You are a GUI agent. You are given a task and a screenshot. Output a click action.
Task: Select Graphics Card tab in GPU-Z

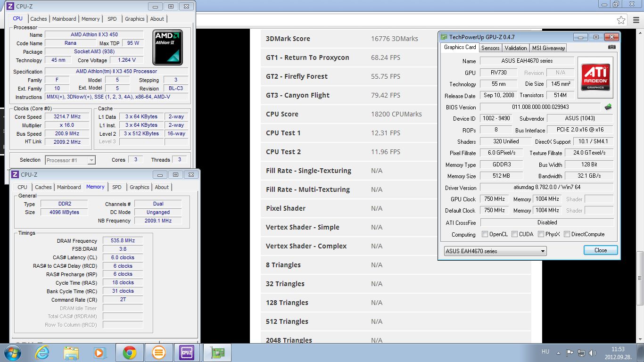coord(460,47)
